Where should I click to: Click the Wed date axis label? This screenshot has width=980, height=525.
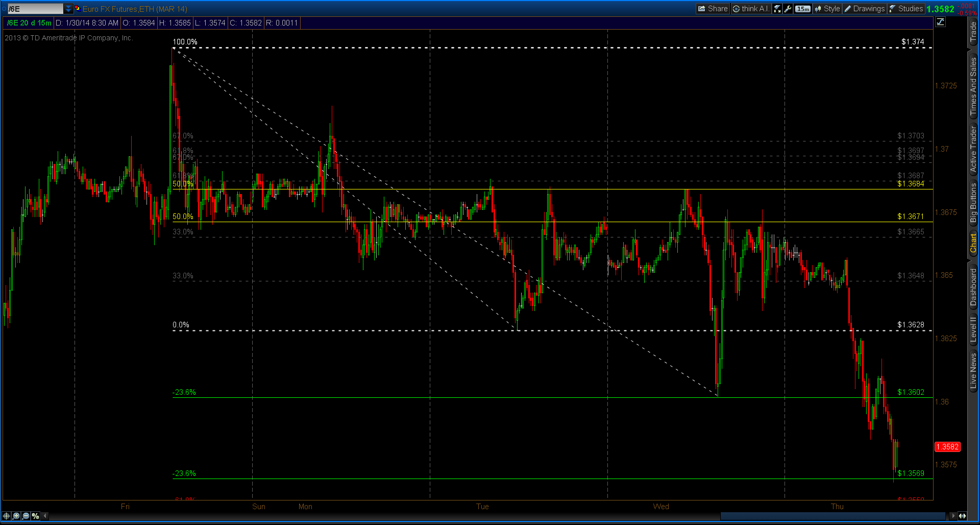tap(661, 507)
